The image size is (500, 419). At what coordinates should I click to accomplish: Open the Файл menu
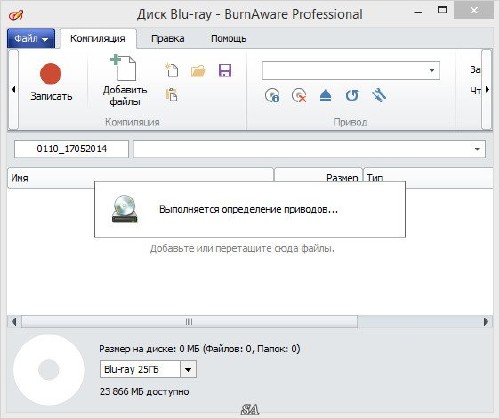pyautogui.click(x=31, y=38)
